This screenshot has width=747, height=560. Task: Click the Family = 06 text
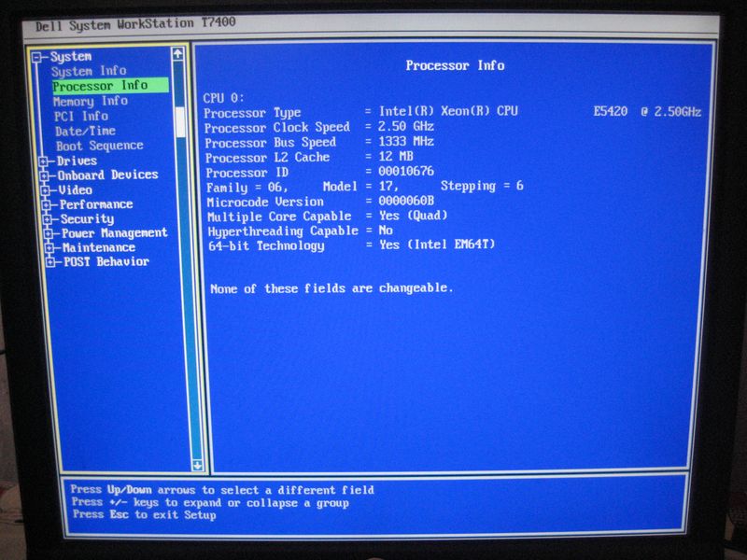click(x=247, y=188)
